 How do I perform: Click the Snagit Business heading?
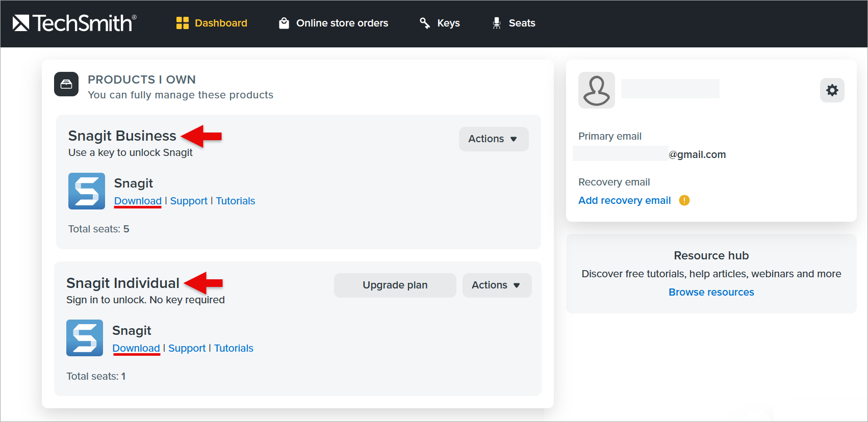[x=122, y=136]
